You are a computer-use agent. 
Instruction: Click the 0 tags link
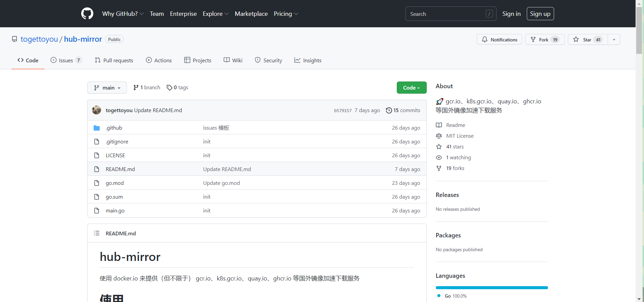pos(178,88)
